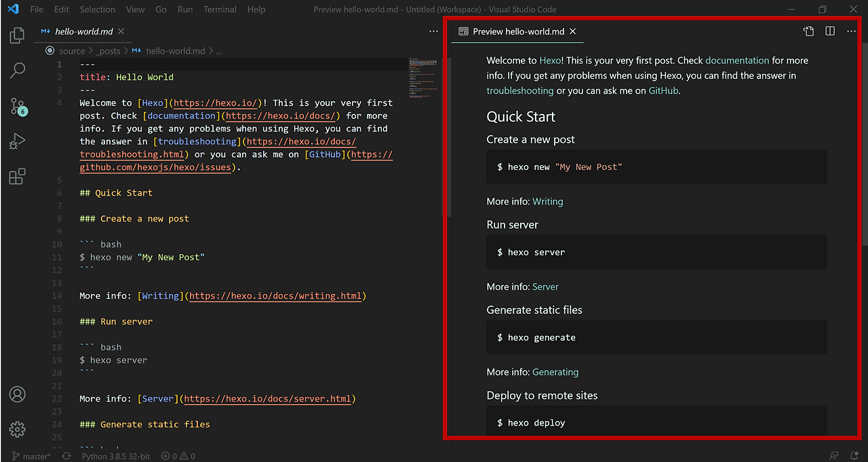Click line number 6 in gutter
The width and height of the screenshot is (868, 462).
pyautogui.click(x=60, y=193)
